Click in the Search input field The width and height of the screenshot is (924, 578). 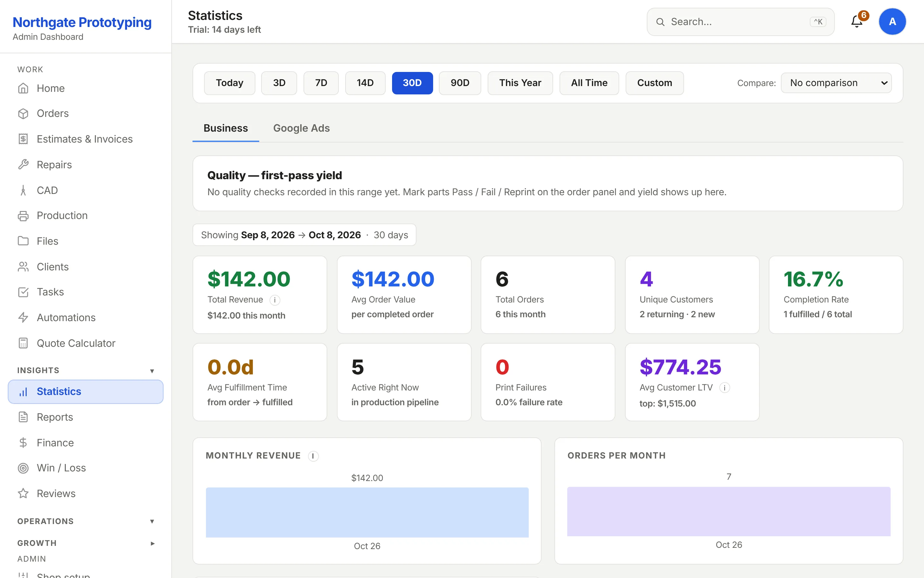(x=740, y=22)
